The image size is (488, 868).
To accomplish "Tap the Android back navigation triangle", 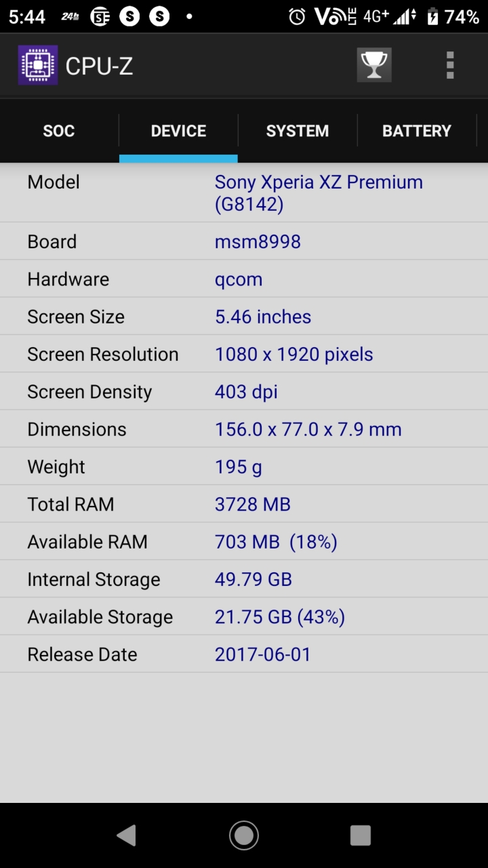I will pos(126,835).
